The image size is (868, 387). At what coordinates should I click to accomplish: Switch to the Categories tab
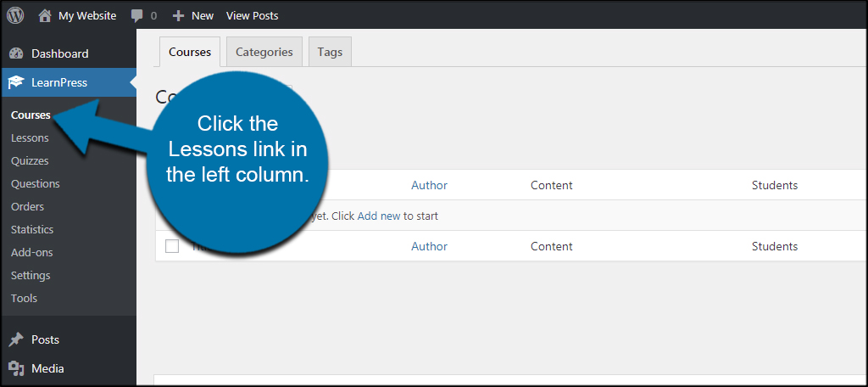[264, 52]
